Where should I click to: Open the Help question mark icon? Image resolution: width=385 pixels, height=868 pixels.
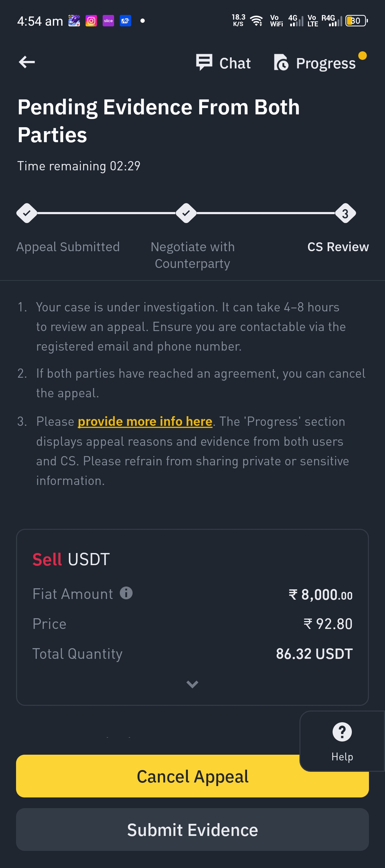tap(342, 732)
